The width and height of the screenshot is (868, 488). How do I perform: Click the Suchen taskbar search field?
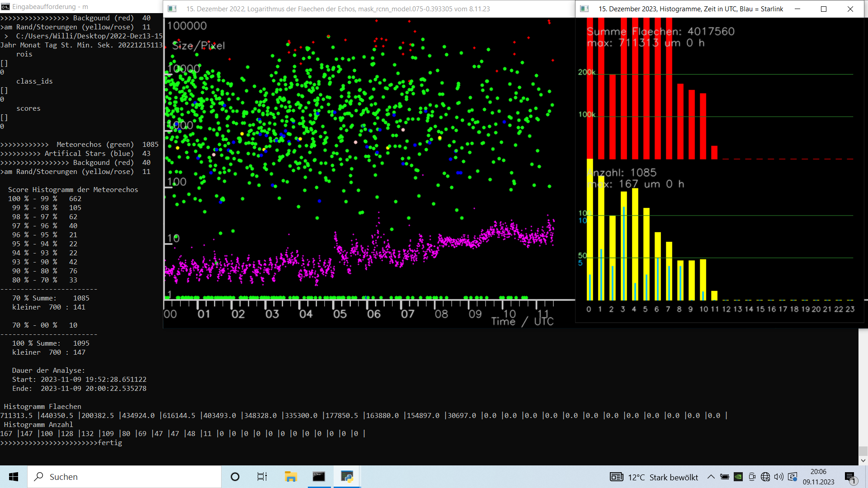125,477
